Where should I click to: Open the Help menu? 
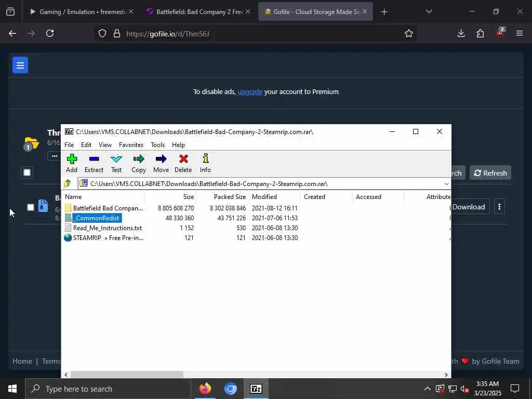(x=178, y=145)
